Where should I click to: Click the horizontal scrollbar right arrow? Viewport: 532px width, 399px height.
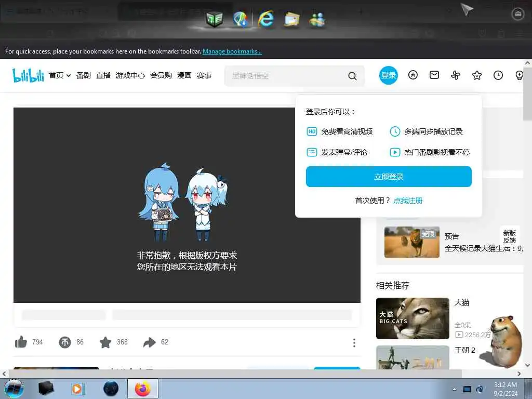(519, 374)
